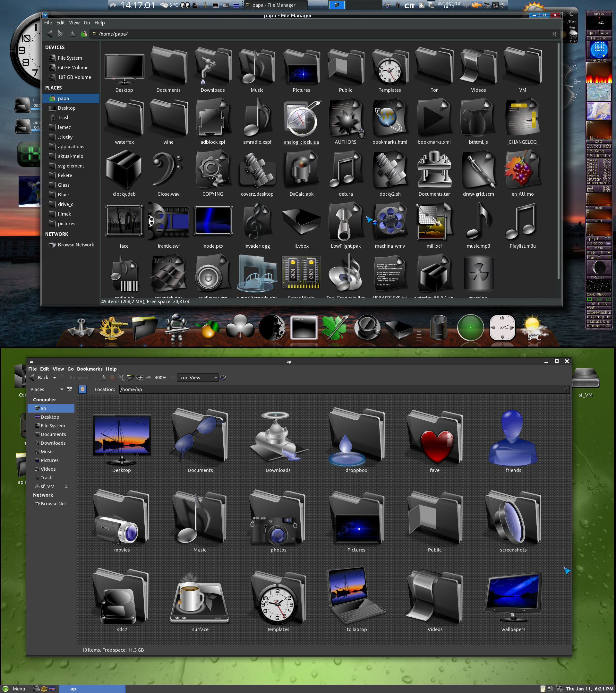
Task: Open the Back history dropdown arrow
Action: pos(55,378)
